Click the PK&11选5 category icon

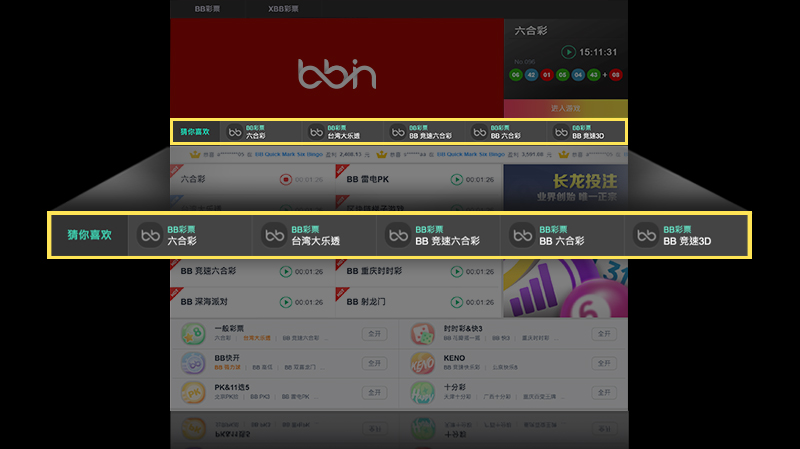coord(193,391)
